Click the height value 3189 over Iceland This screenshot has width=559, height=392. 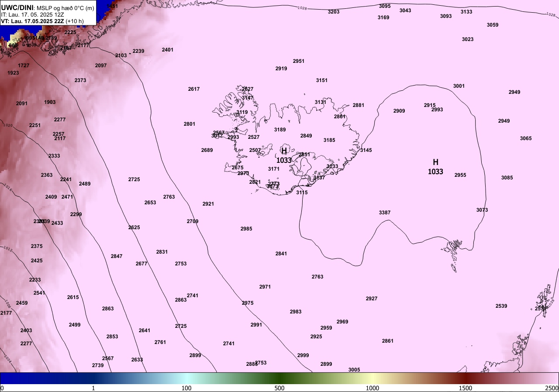(x=280, y=130)
